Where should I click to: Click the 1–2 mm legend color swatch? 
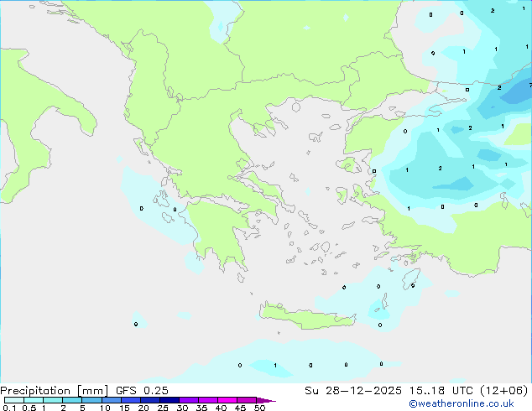[53, 400]
